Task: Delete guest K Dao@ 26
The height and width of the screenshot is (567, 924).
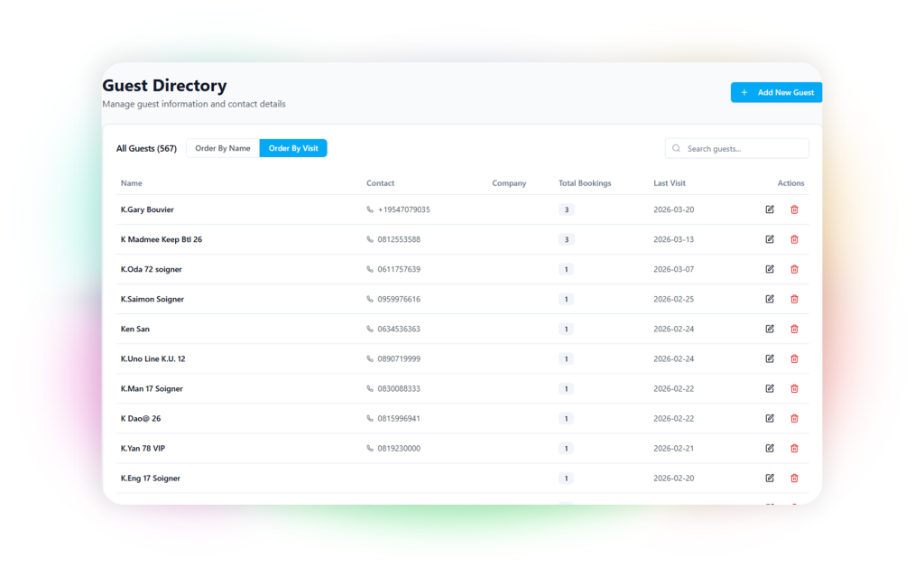Action: pos(794,418)
